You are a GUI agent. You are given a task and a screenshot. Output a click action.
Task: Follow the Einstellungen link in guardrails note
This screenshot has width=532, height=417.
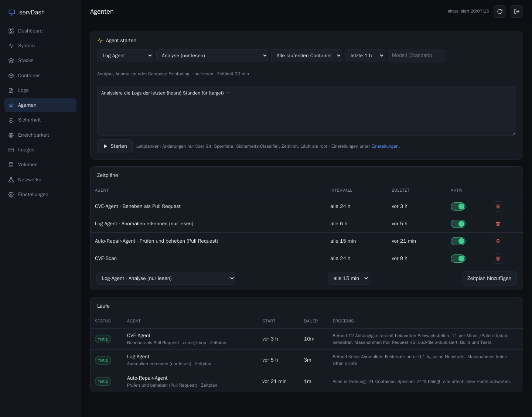385,146
